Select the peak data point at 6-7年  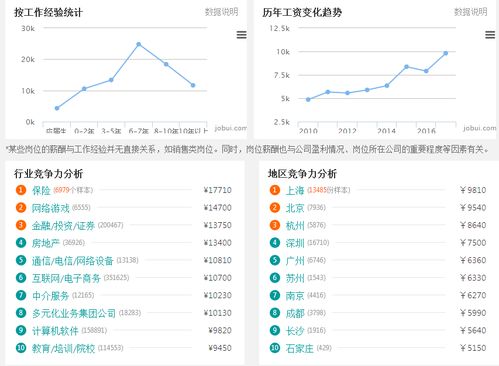pyautogui.click(x=139, y=44)
